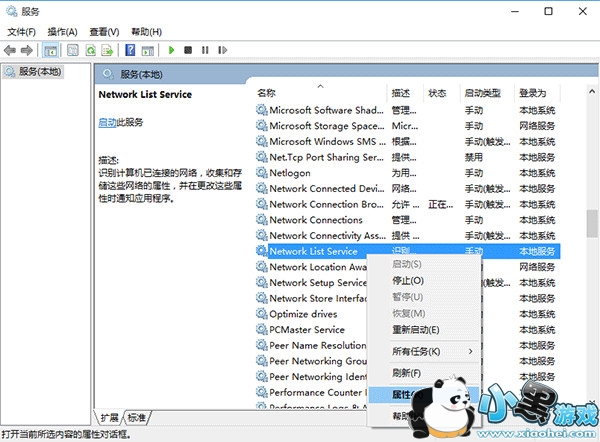This screenshot has width=600, height=442.
Task: Click gear icon of PCMaster Service row
Action: (262, 330)
